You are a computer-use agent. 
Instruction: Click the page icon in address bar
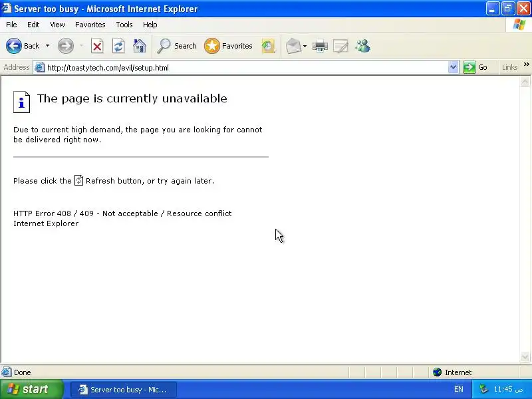pyautogui.click(x=40, y=68)
